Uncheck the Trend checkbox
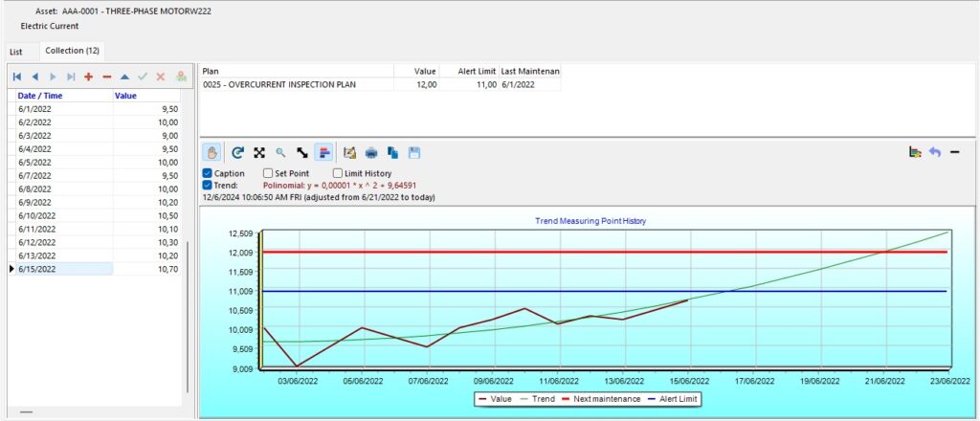Image resolution: width=980 pixels, height=421 pixels. [208, 185]
